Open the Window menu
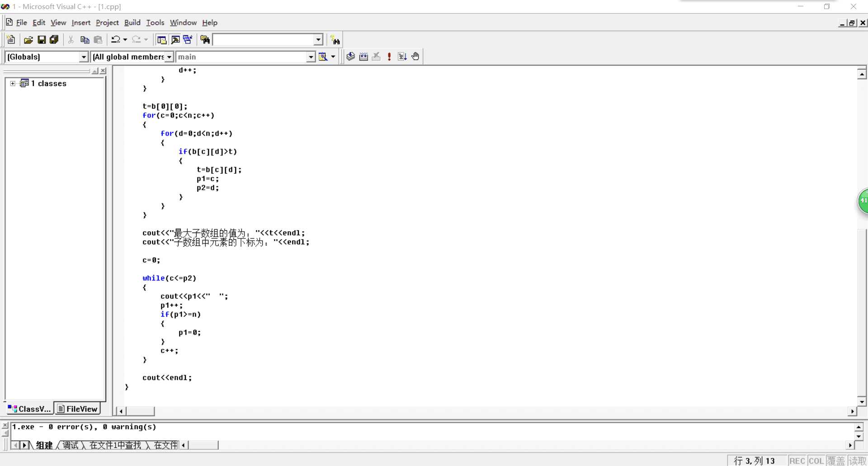 tap(183, 23)
